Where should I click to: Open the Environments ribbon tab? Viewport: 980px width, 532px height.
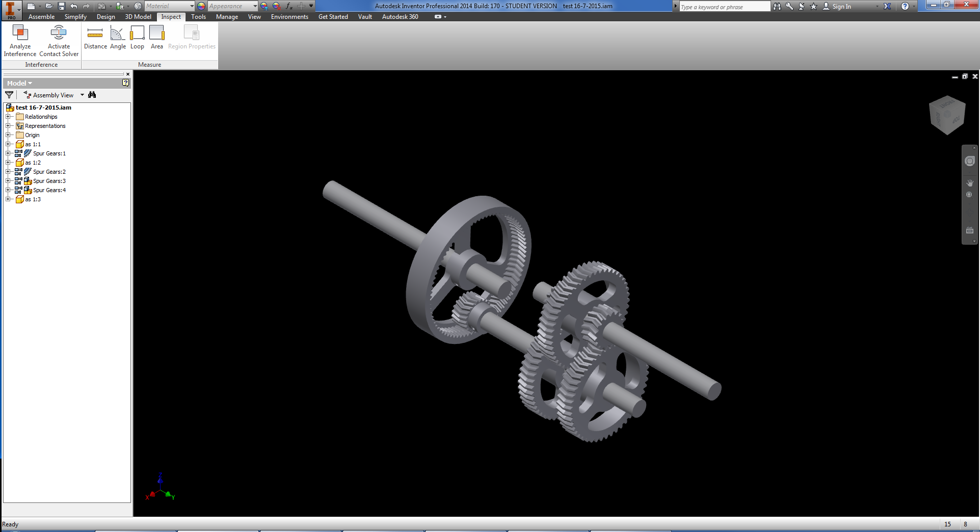289,17
